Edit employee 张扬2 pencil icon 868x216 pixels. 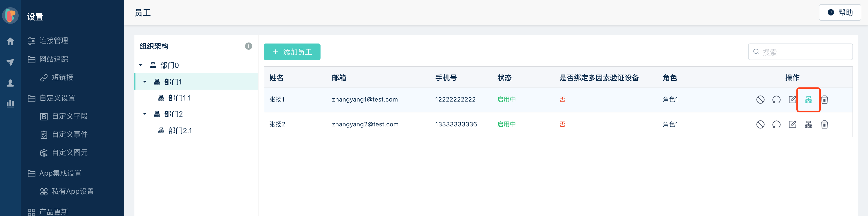coord(793,124)
